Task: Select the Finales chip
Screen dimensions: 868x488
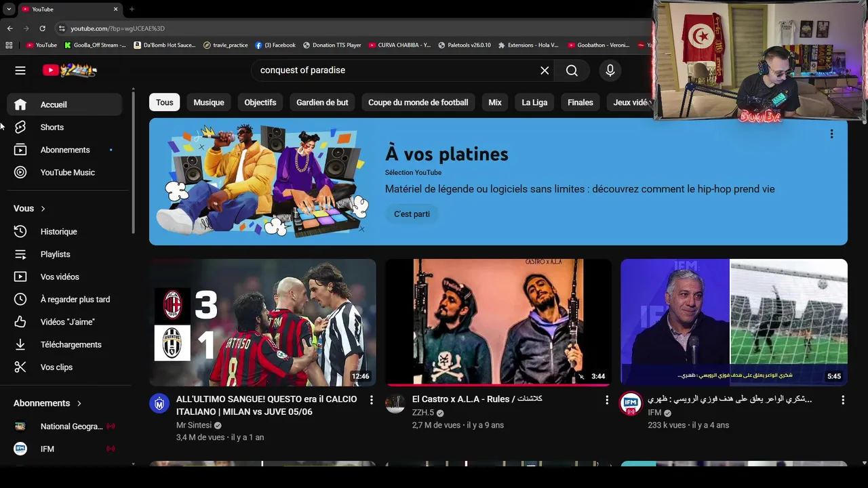Action: click(580, 102)
